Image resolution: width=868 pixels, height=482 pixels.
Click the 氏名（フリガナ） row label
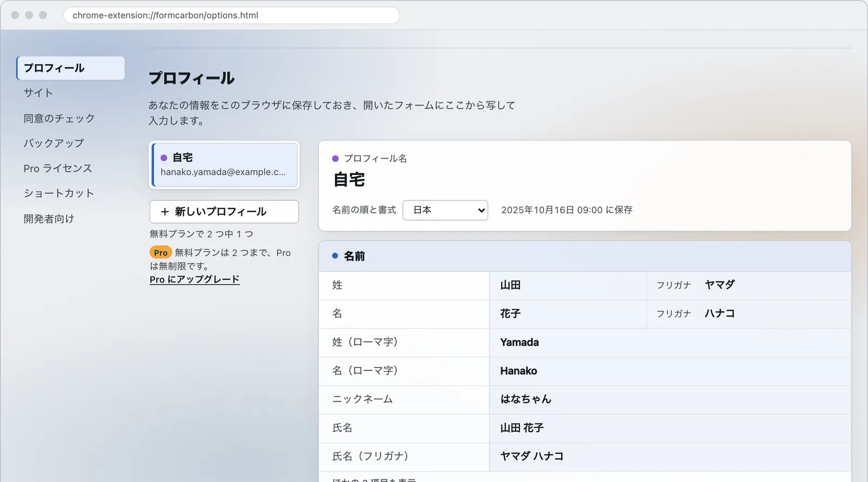(x=371, y=457)
